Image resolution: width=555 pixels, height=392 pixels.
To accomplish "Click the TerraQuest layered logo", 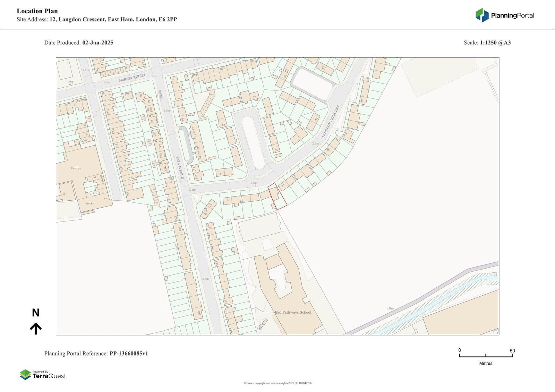I will point(25,375).
